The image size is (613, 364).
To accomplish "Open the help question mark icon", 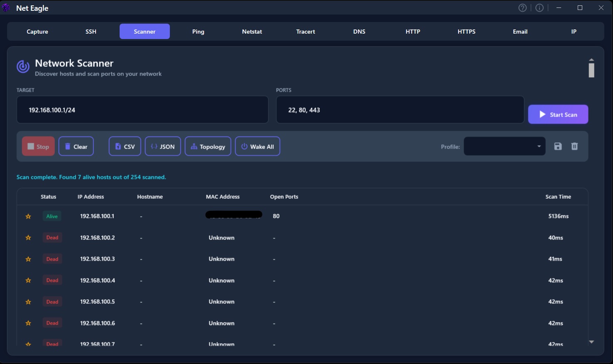I will point(522,7).
